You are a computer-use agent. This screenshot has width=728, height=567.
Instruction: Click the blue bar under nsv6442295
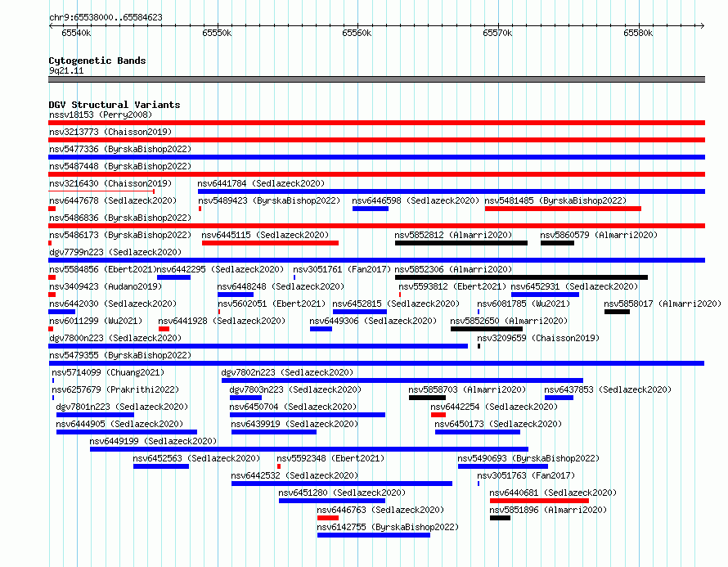pos(173,277)
